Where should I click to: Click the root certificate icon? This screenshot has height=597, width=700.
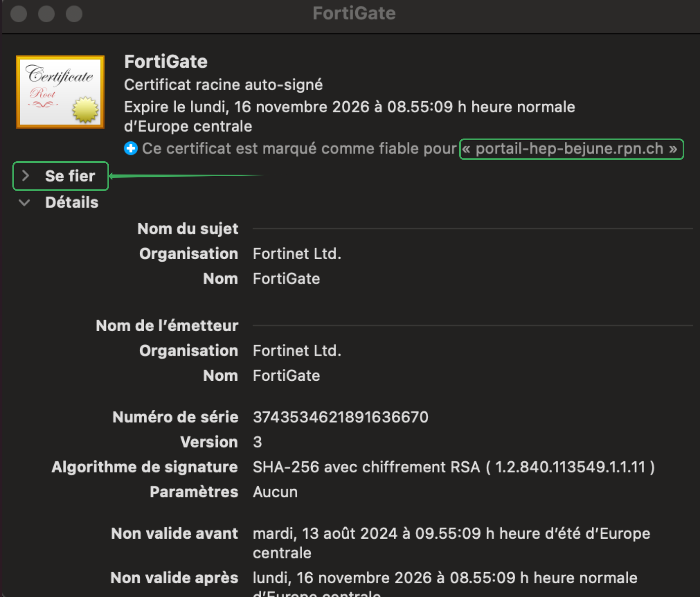[60, 92]
